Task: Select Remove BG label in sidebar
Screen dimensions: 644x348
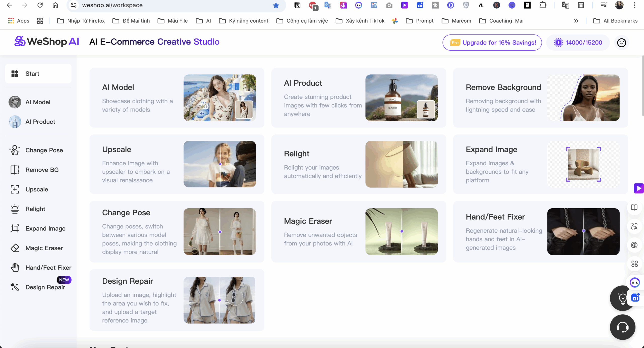Action: click(x=42, y=170)
